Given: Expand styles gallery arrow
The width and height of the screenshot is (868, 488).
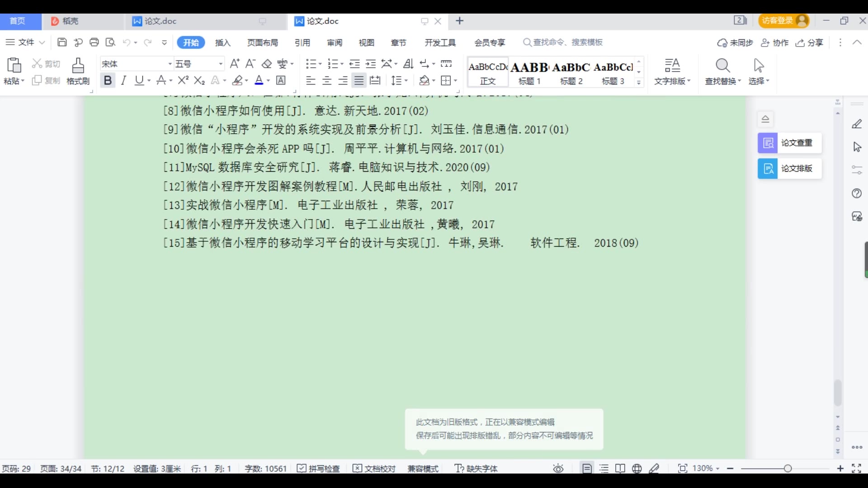Looking at the screenshot, I should pos(639,82).
